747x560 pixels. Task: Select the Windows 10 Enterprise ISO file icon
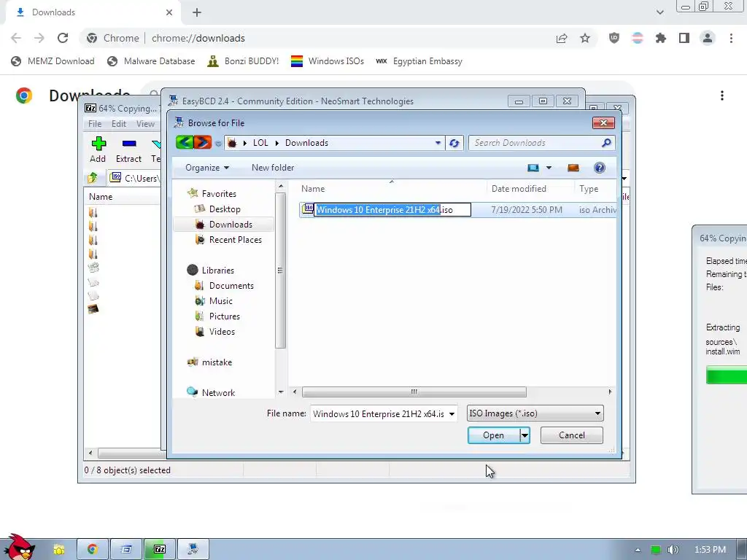click(308, 209)
